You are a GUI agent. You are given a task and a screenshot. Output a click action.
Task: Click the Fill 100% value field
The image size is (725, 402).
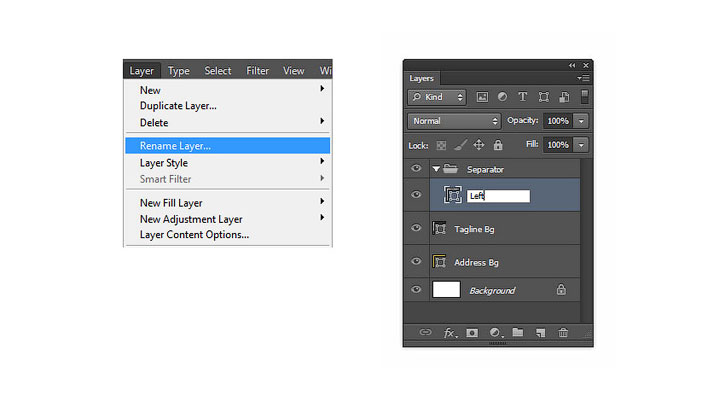[x=558, y=145]
